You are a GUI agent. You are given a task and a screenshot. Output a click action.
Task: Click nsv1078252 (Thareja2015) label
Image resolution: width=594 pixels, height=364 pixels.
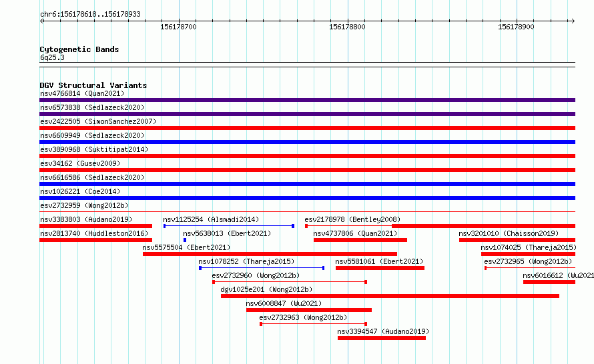[x=246, y=261]
